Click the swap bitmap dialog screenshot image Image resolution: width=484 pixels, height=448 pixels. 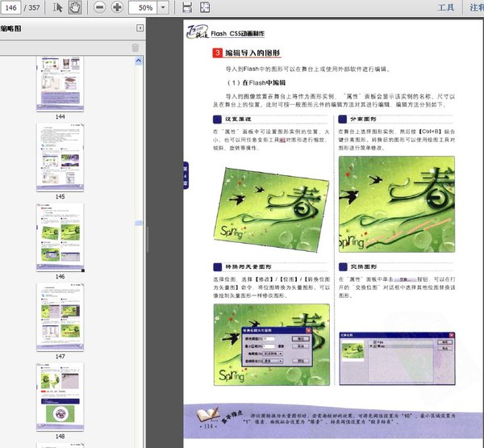pos(397,358)
